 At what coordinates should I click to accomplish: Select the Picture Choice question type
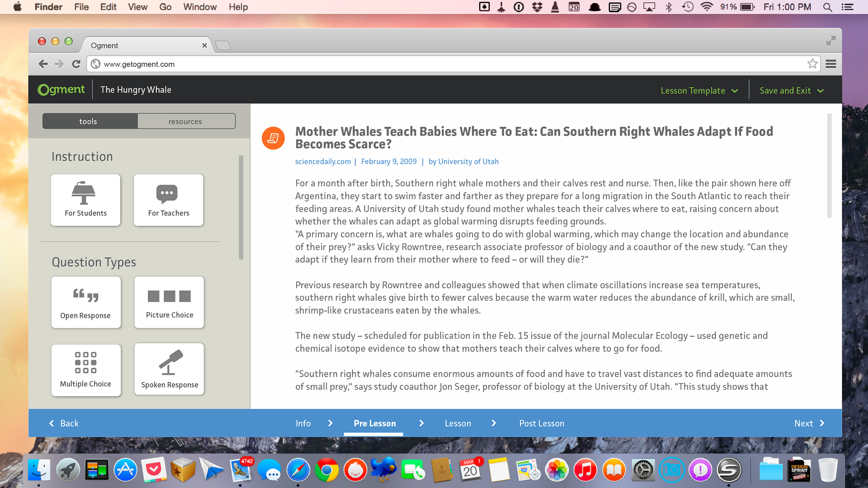tap(169, 302)
